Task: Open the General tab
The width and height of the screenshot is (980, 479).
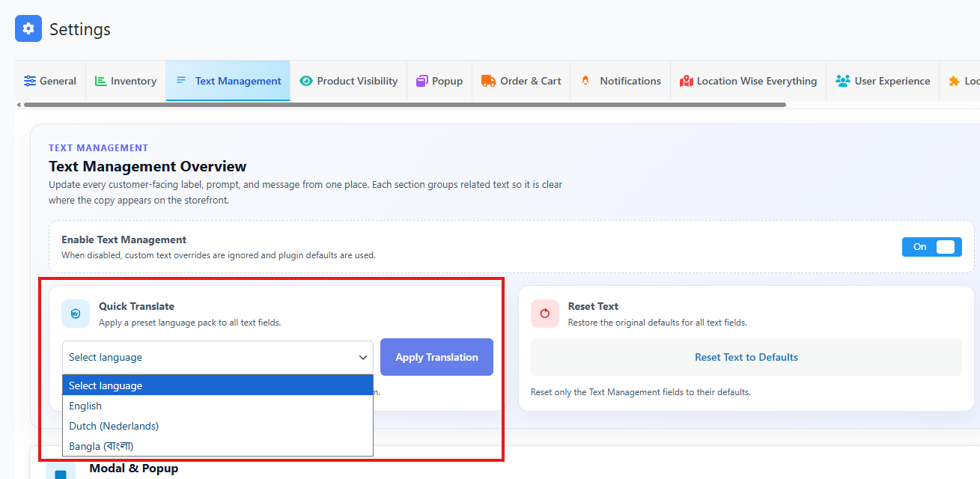Action: pos(50,81)
